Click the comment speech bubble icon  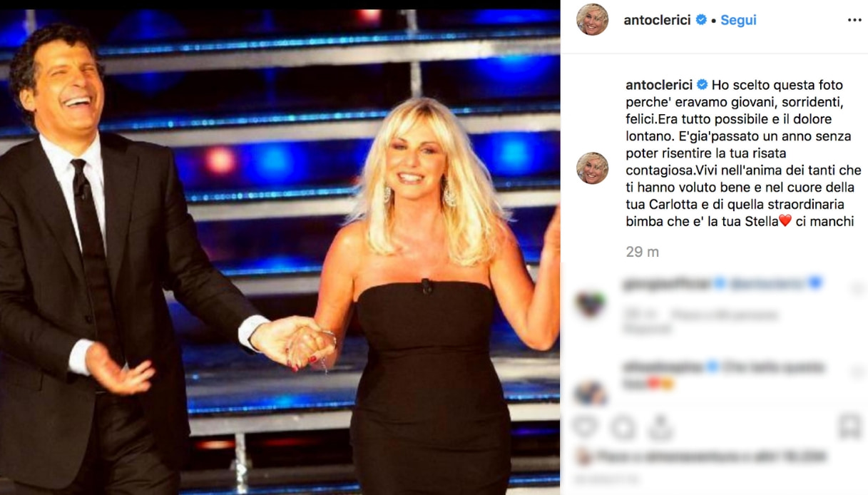pyautogui.click(x=623, y=427)
